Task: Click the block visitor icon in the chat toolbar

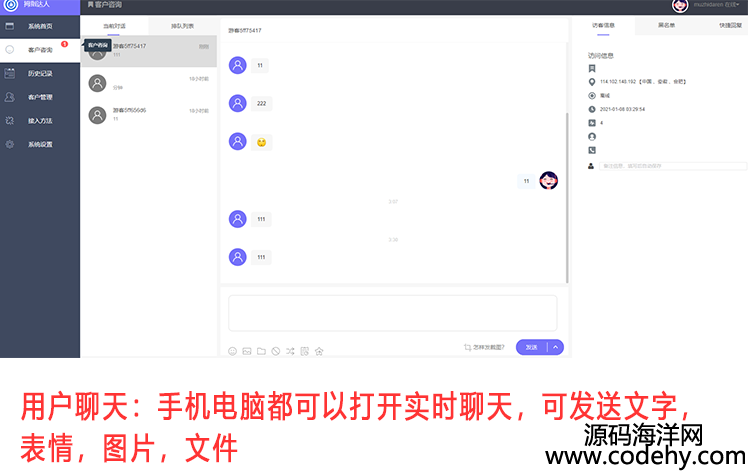Action: click(x=276, y=351)
